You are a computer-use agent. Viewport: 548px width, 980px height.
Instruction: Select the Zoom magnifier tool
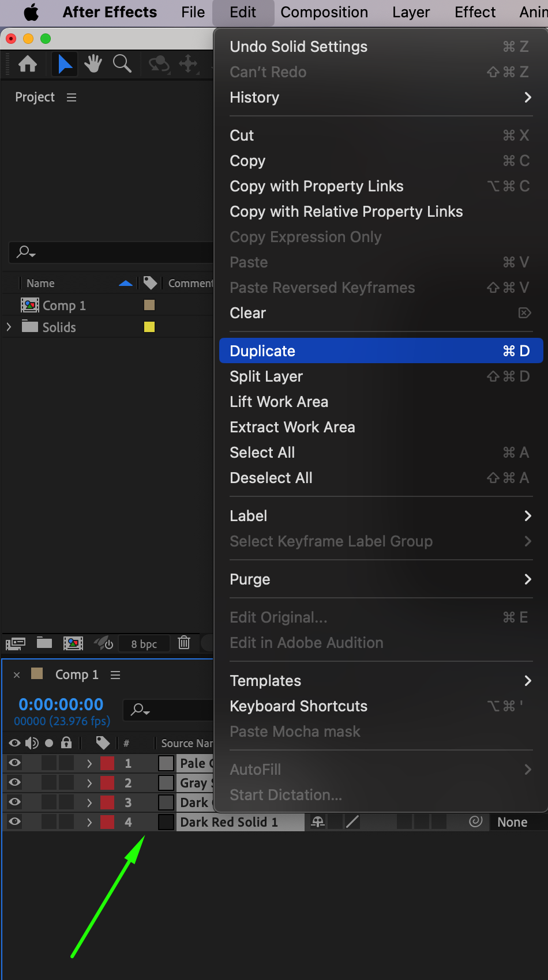click(122, 64)
